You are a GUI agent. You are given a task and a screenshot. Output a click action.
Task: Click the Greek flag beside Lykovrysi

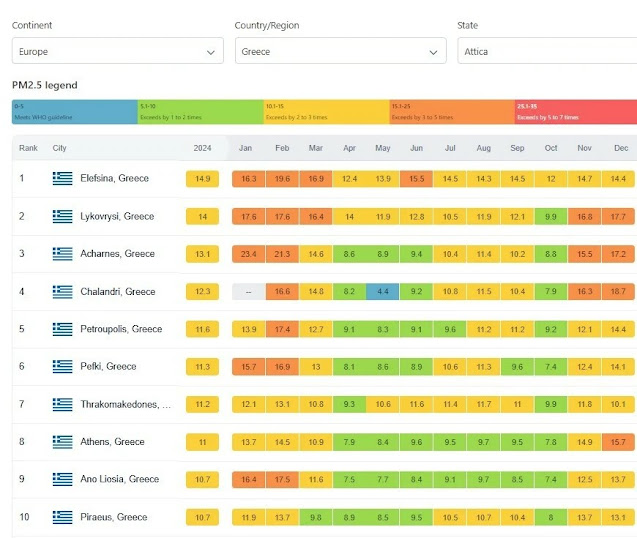tap(63, 216)
